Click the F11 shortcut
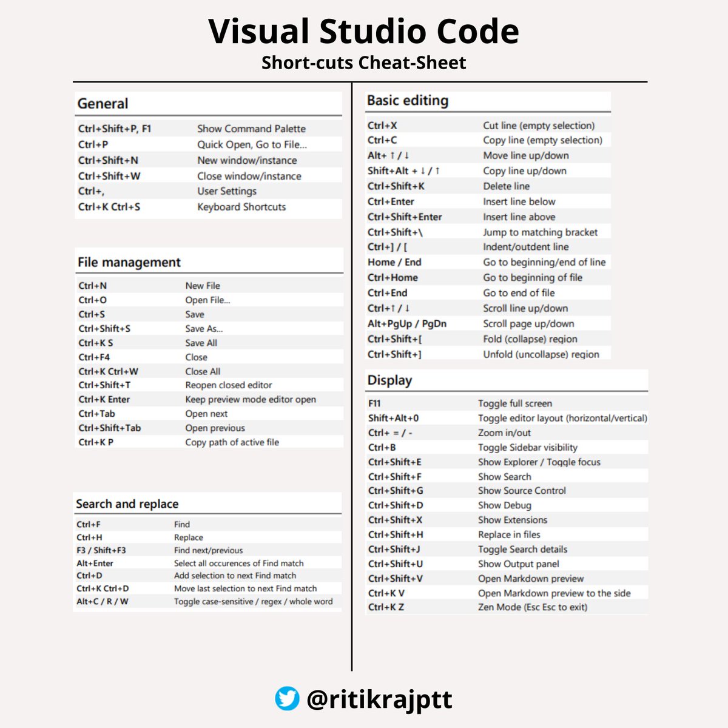 374,403
